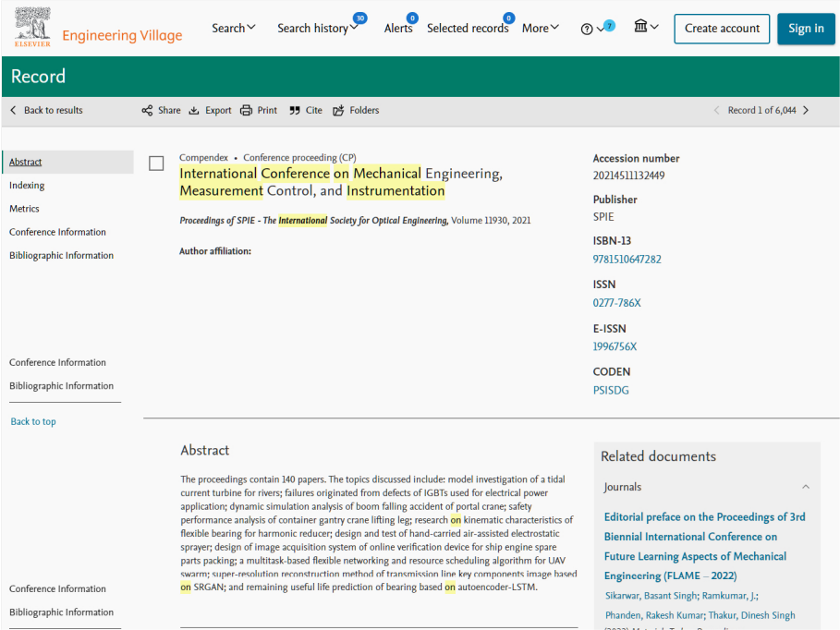Viewport: 840px width, 630px height.
Task: Open Selected records in the top navigation
Action: click(x=468, y=28)
